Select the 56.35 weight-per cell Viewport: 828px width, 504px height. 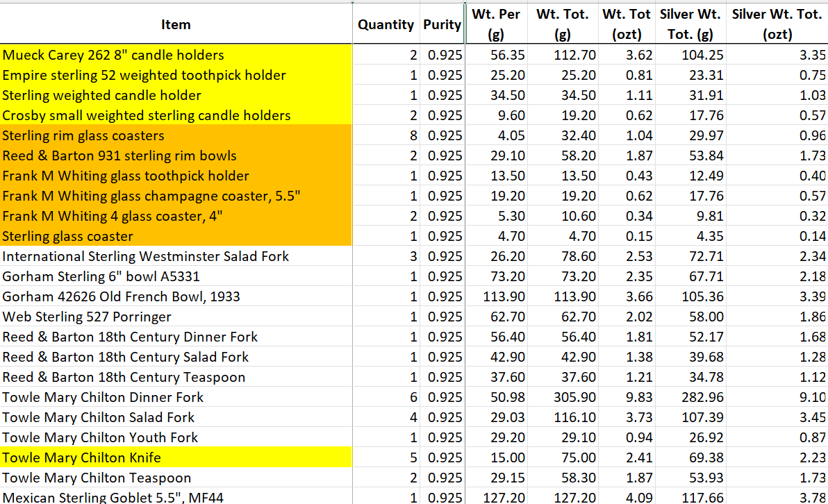(x=496, y=55)
